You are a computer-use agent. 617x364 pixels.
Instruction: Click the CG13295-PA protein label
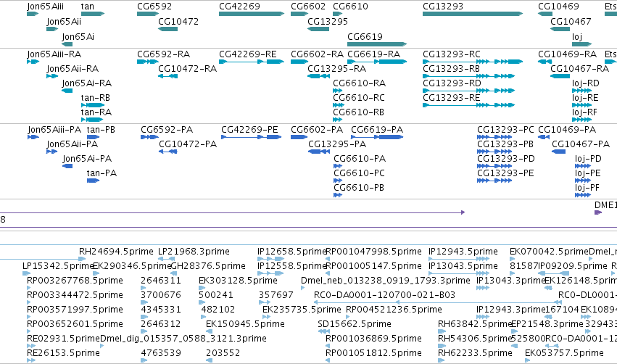[337, 144]
